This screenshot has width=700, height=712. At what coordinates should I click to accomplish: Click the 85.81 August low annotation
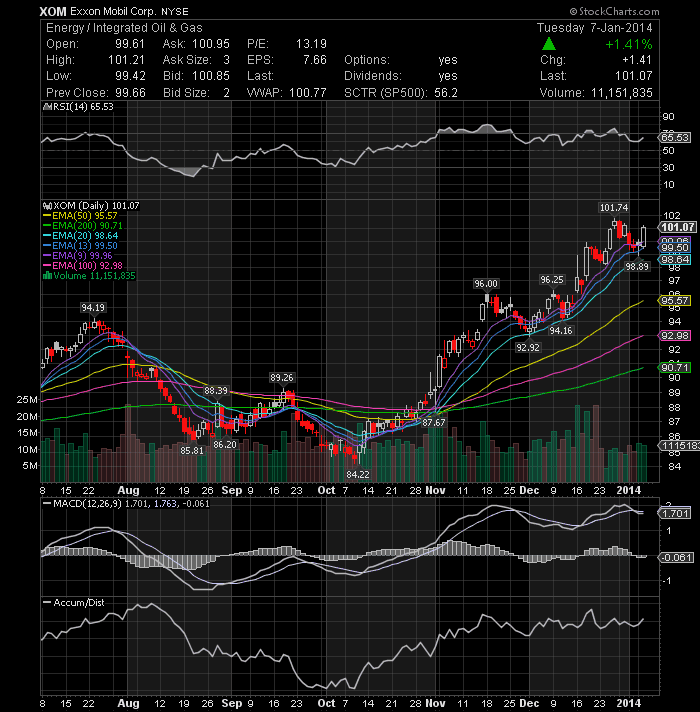(192, 451)
